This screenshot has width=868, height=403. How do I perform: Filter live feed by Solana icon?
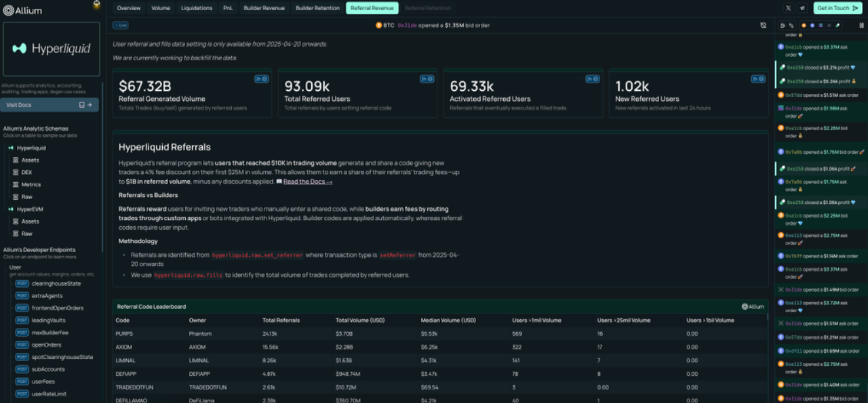(821, 25)
